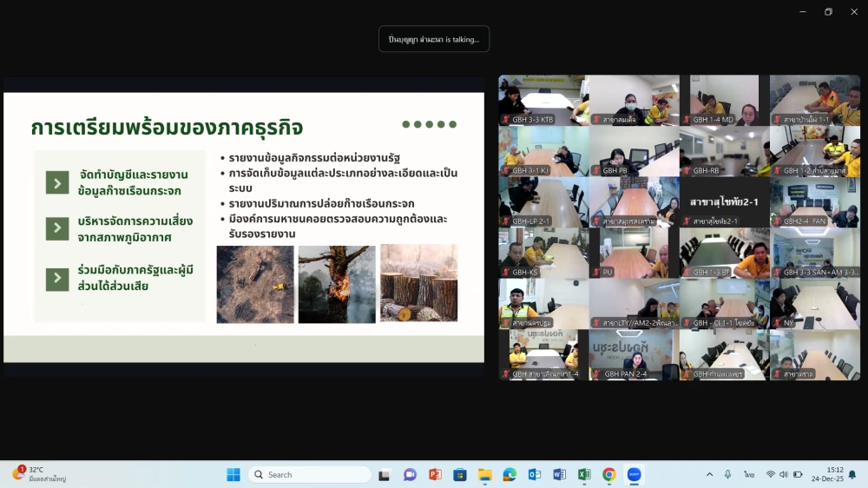Open Task View from the taskbar

pos(385,475)
